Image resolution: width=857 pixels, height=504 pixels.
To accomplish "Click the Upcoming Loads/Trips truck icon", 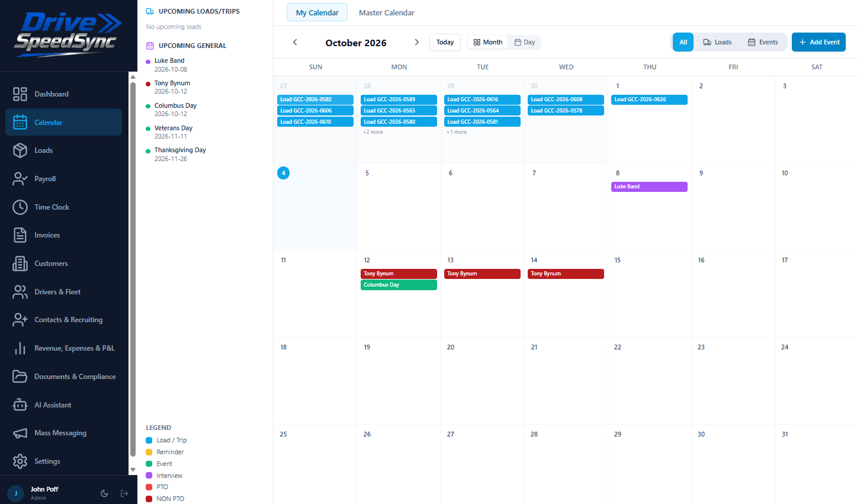I will [x=150, y=11].
